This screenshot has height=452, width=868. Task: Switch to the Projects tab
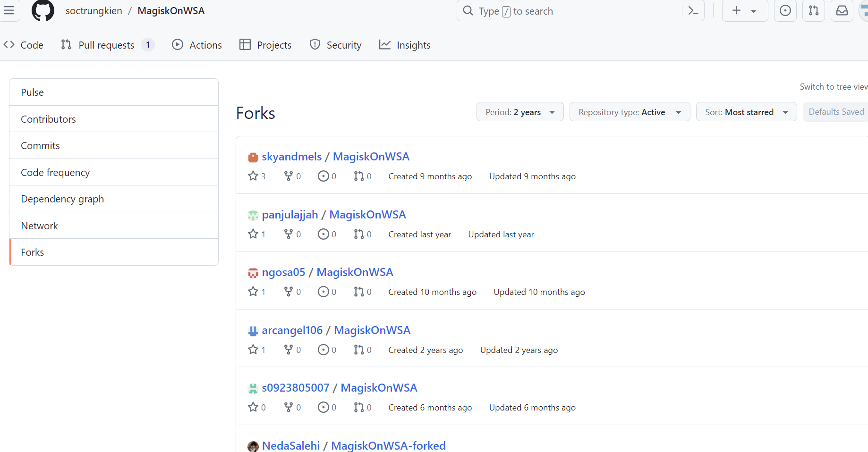265,45
